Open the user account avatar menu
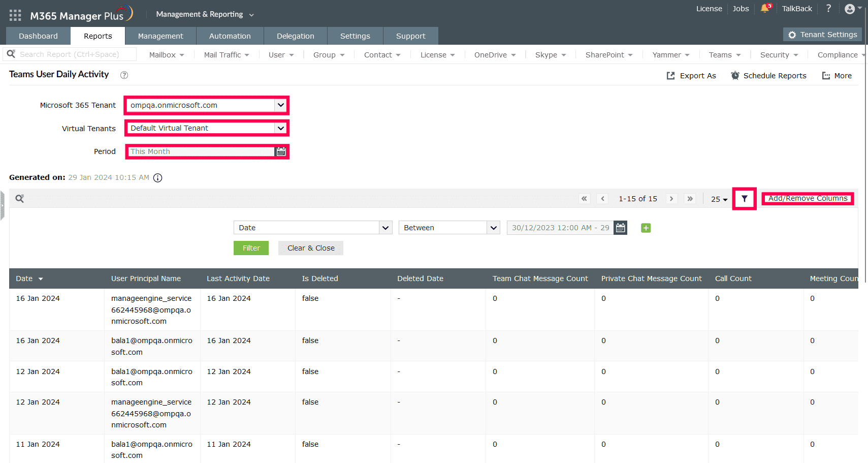The image size is (868, 463). (853, 9)
